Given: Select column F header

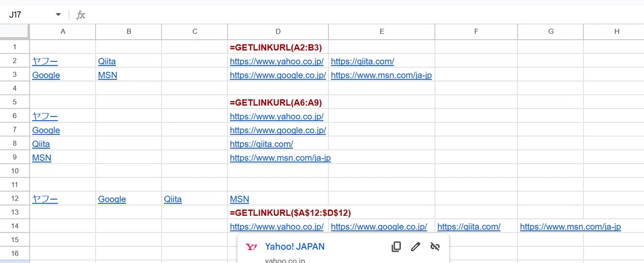Looking at the screenshot, I should click(x=477, y=32).
